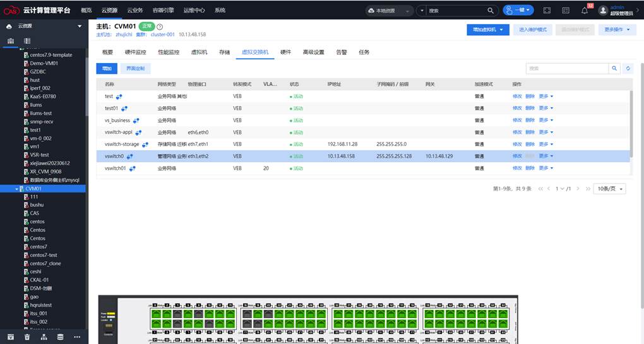Click the refresh icon beside table search
The width and height of the screenshot is (644, 344).
628,68
